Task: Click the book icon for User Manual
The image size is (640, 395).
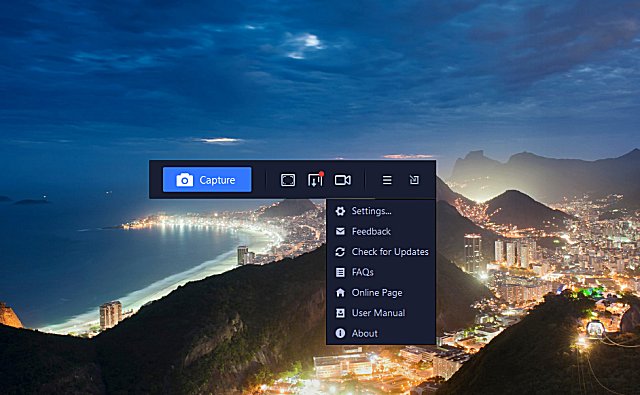Action: tap(340, 313)
